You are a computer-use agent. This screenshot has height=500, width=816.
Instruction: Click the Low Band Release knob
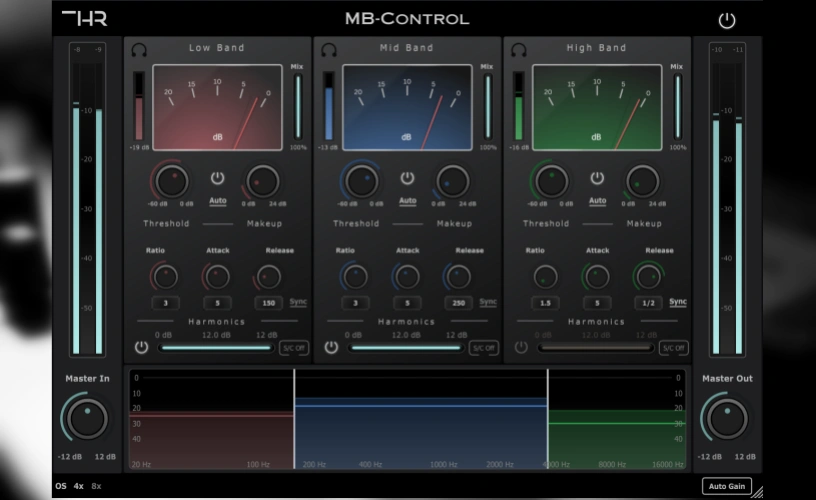click(x=269, y=277)
